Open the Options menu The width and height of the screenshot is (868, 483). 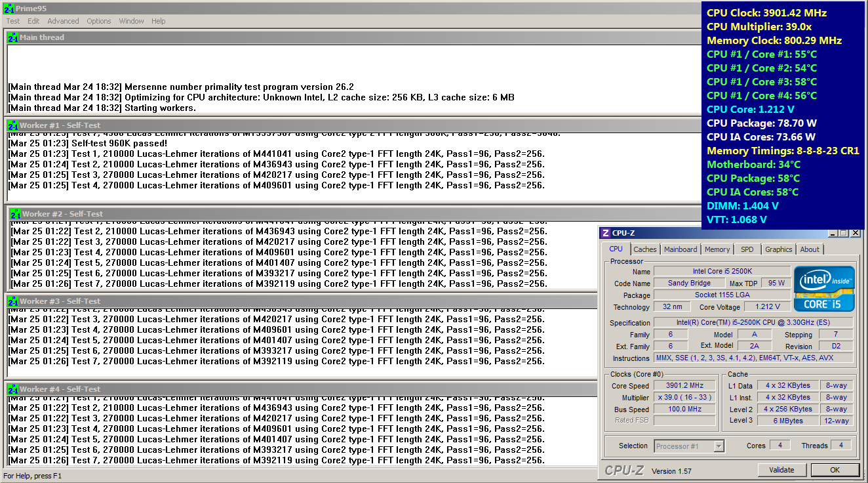[99, 21]
